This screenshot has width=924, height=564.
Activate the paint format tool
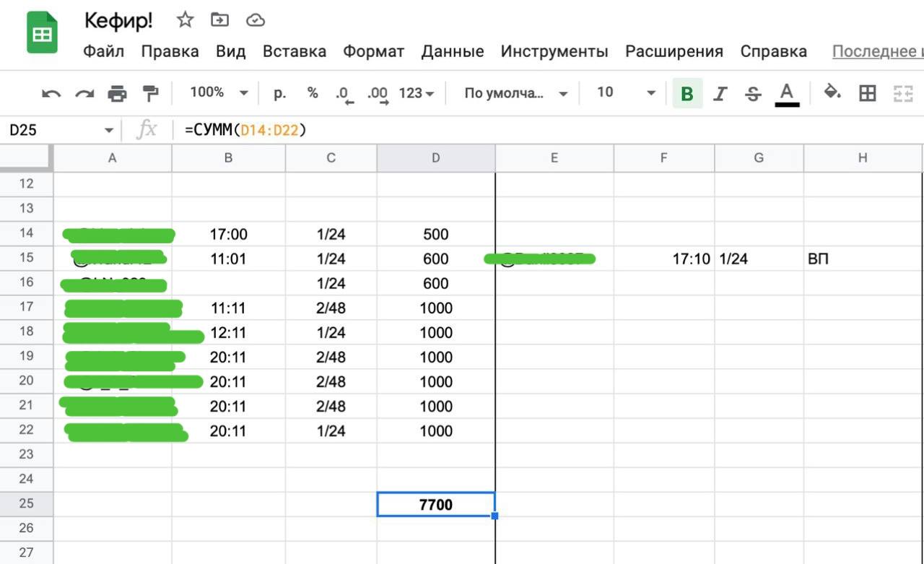click(x=150, y=93)
